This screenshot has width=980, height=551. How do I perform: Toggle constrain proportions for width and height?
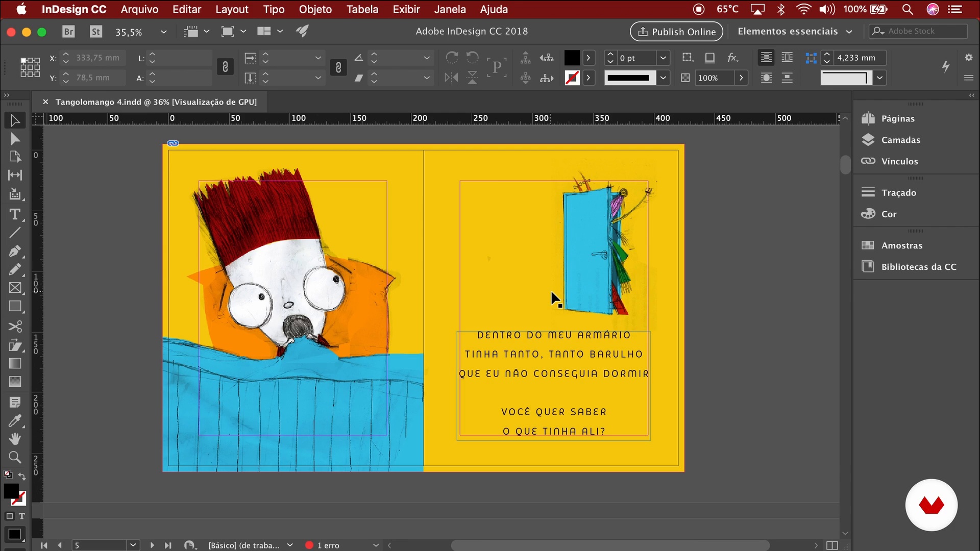(x=225, y=67)
